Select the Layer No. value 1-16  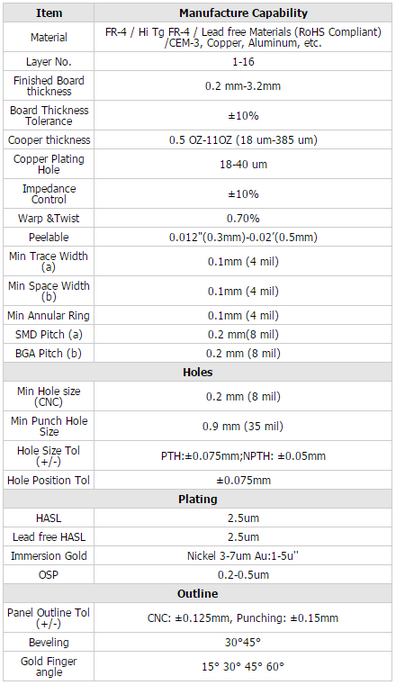click(x=243, y=62)
